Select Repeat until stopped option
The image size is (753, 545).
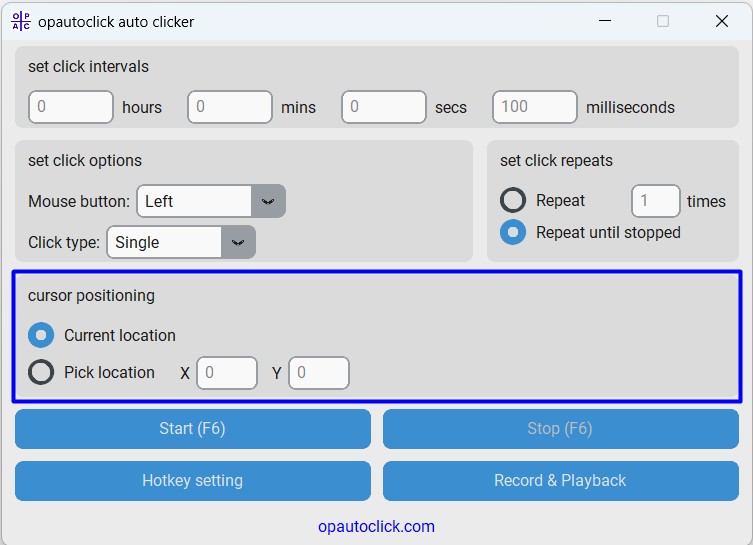coord(513,232)
